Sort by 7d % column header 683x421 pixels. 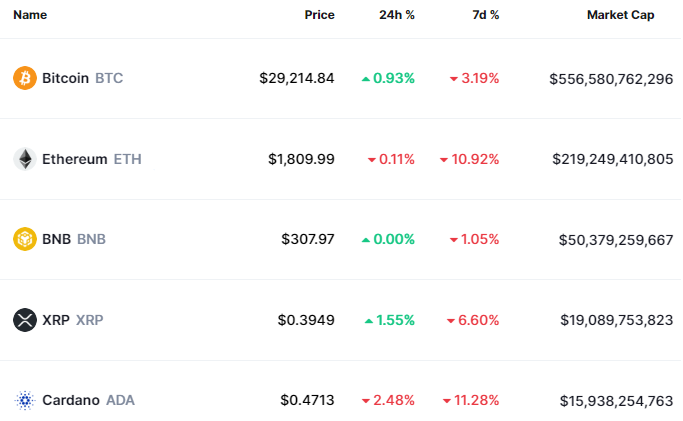pyautogui.click(x=485, y=16)
